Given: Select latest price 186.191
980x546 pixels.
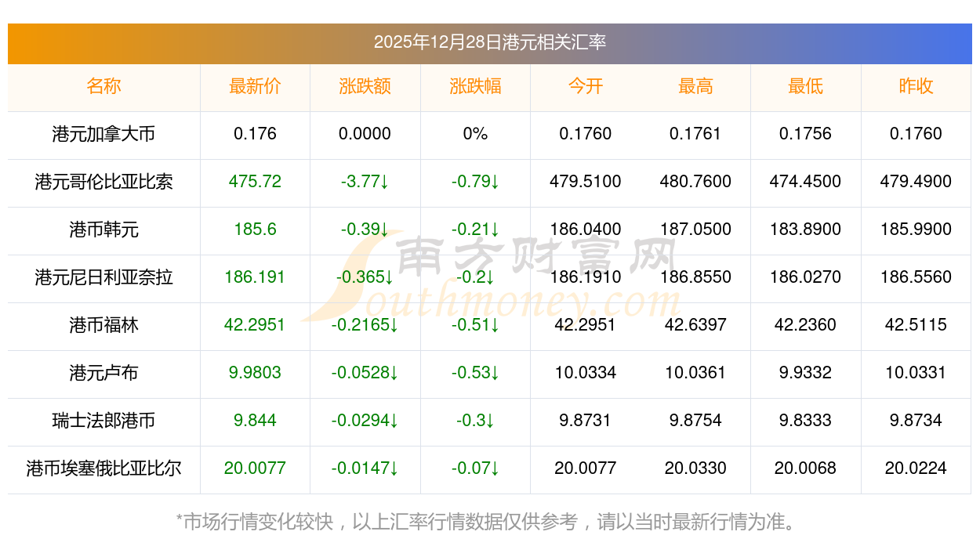Looking at the screenshot, I should tap(255, 277).
